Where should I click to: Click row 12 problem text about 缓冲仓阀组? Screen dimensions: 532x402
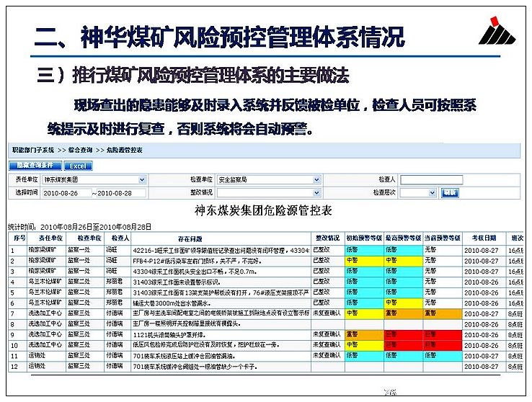(195, 367)
